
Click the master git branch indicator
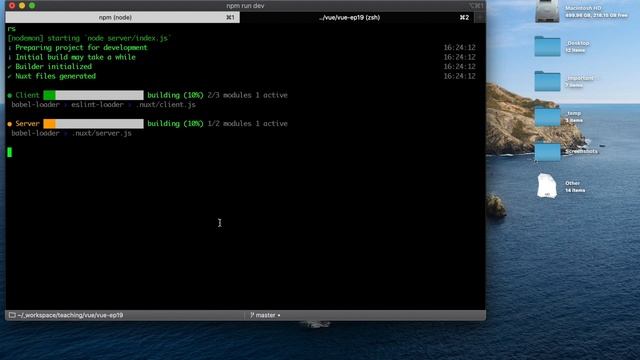pyautogui.click(x=265, y=315)
